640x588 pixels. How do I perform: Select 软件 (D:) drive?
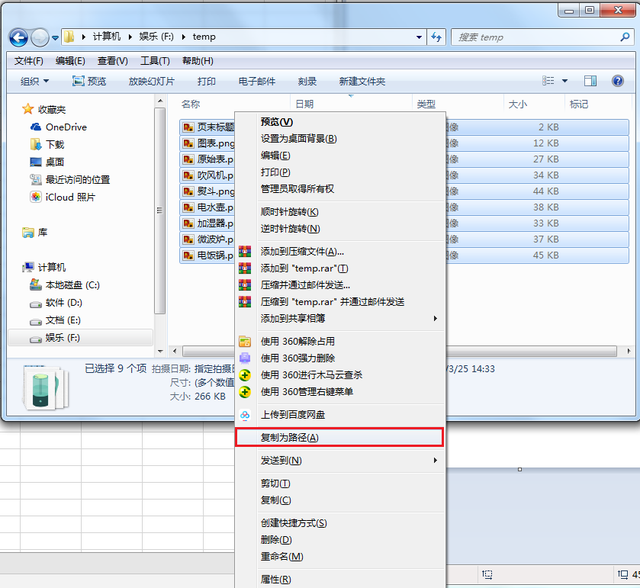(x=64, y=303)
